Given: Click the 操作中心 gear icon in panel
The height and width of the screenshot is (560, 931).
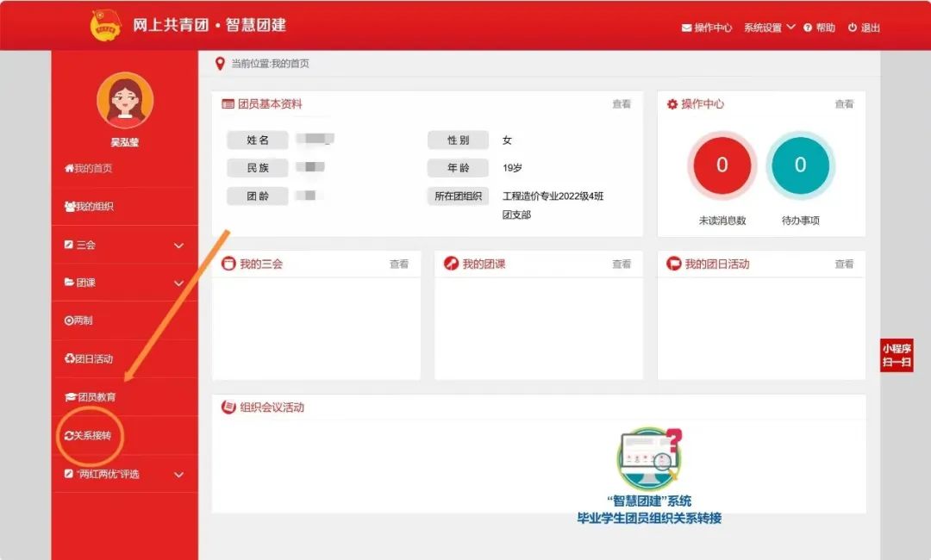Looking at the screenshot, I should coord(672,104).
